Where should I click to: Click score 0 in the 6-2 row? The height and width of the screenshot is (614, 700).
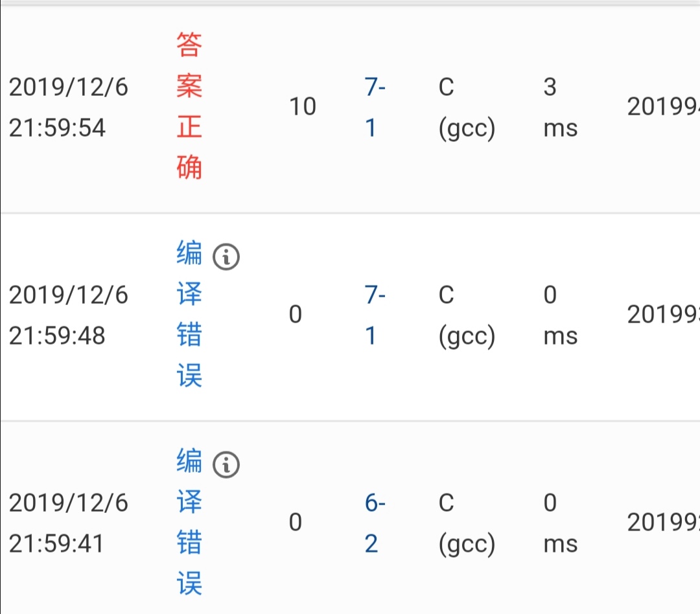pyautogui.click(x=296, y=523)
